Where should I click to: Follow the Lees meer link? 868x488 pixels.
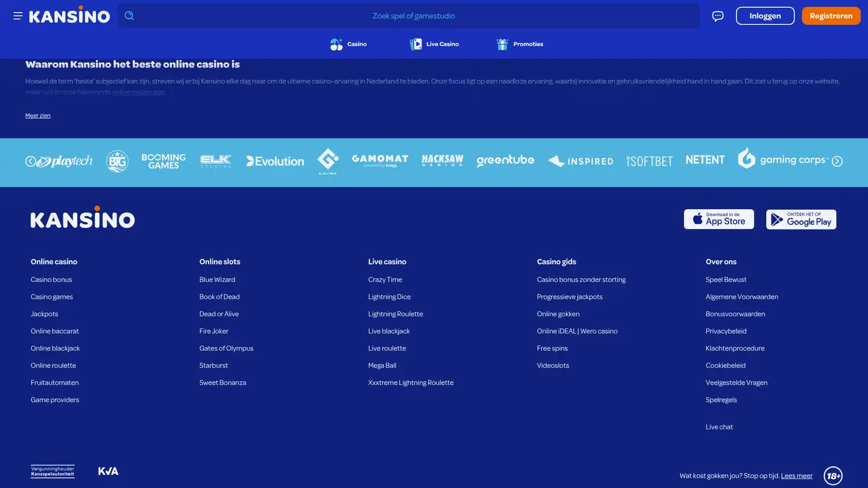point(797,476)
